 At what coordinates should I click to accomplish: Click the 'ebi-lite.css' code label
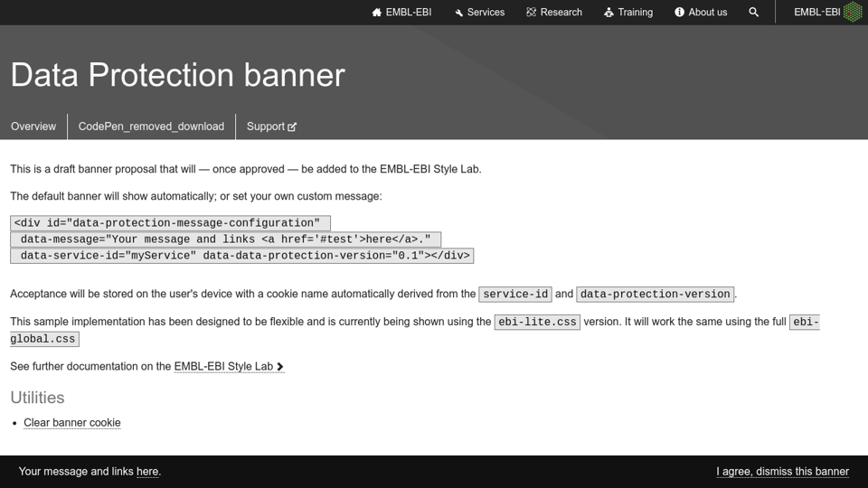pyautogui.click(x=537, y=322)
